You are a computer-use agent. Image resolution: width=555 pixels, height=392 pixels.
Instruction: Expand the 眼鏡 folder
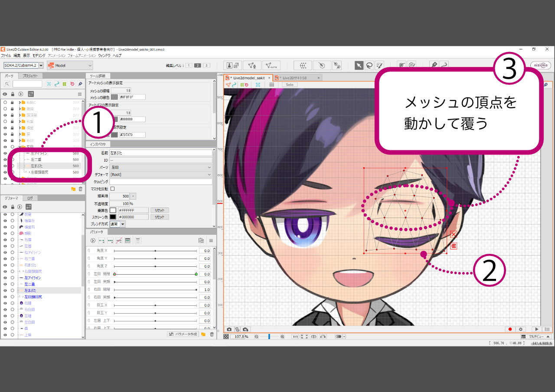[20, 109]
